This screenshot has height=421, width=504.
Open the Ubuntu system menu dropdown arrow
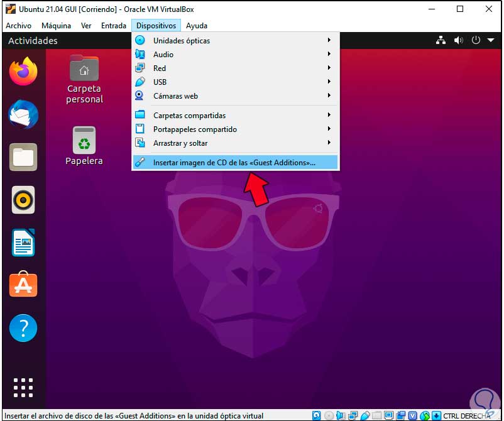(x=491, y=40)
